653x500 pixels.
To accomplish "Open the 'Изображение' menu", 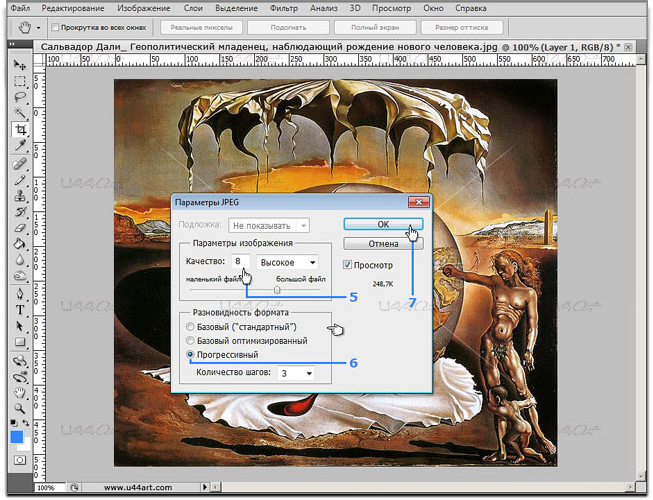I will [144, 8].
